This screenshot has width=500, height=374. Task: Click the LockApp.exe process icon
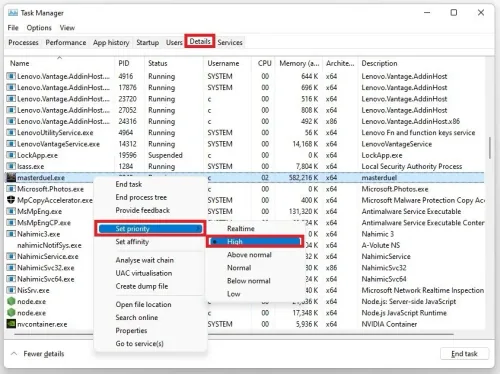point(11,155)
